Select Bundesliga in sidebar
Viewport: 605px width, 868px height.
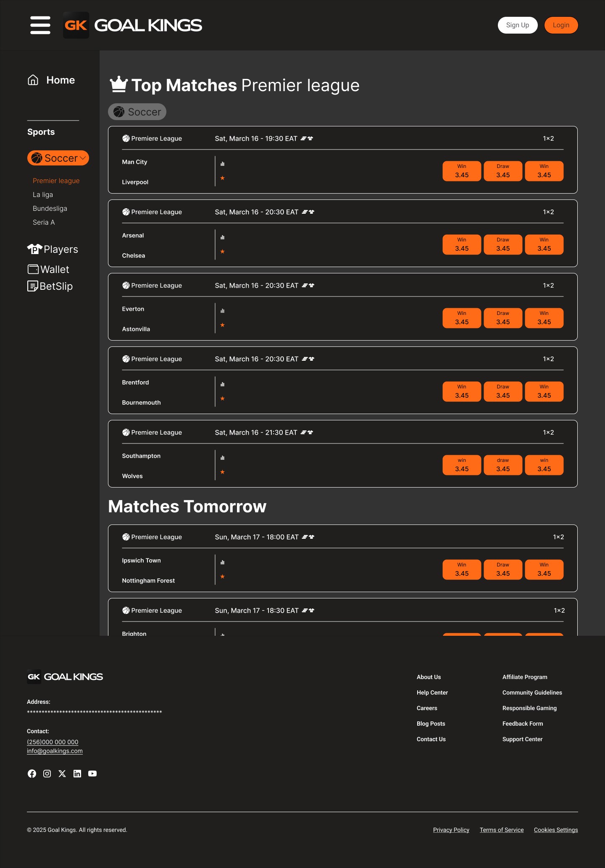click(50, 208)
